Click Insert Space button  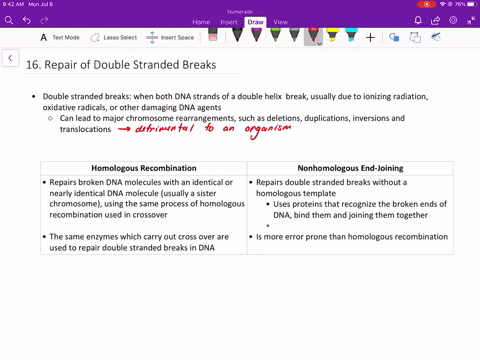[x=170, y=37]
